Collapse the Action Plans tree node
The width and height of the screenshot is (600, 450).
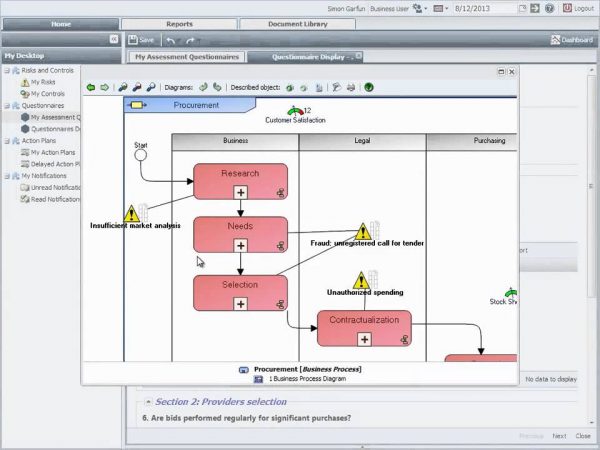click(x=6, y=141)
